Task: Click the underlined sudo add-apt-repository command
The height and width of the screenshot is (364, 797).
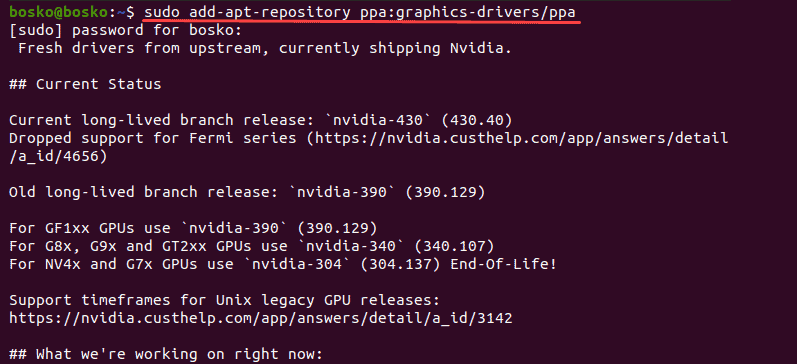Action: point(360,12)
